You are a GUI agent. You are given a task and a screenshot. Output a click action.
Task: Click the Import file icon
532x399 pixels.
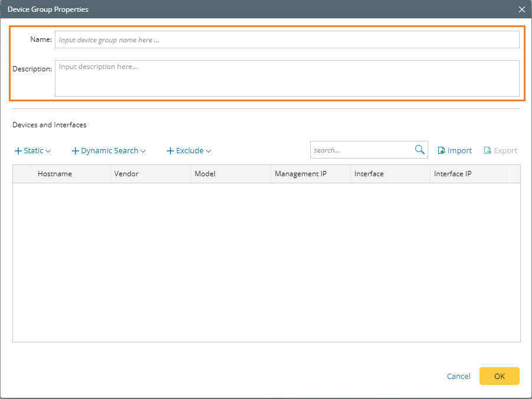point(441,151)
